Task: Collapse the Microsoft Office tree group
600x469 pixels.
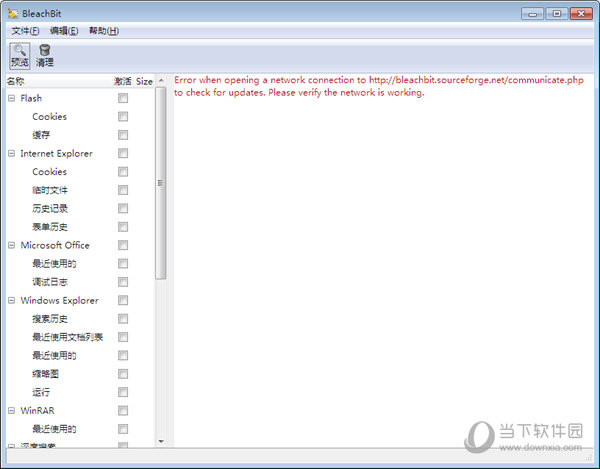Action: pyautogui.click(x=11, y=245)
